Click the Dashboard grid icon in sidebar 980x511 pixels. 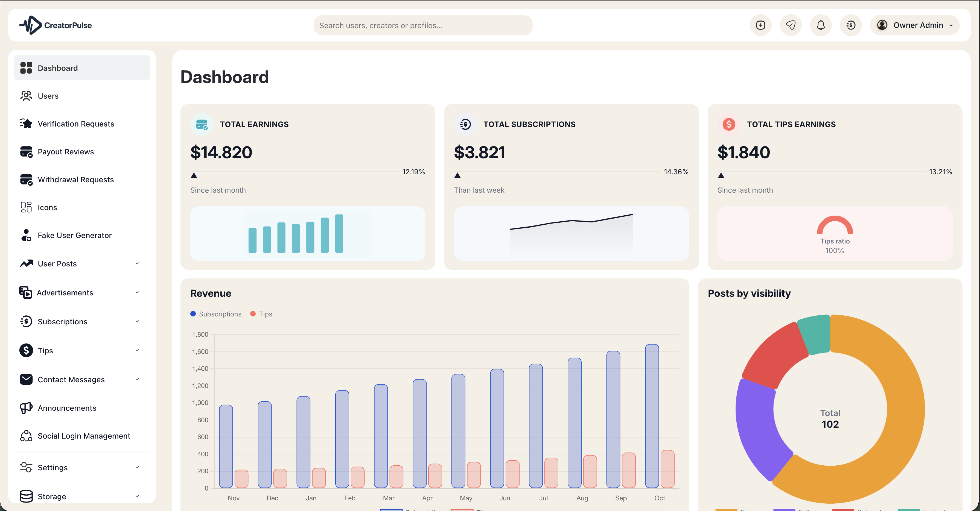[x=26, y=68]
